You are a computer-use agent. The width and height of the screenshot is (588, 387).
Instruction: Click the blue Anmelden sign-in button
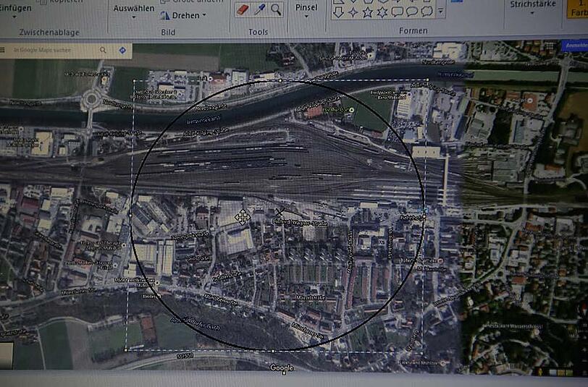(574, 46)
